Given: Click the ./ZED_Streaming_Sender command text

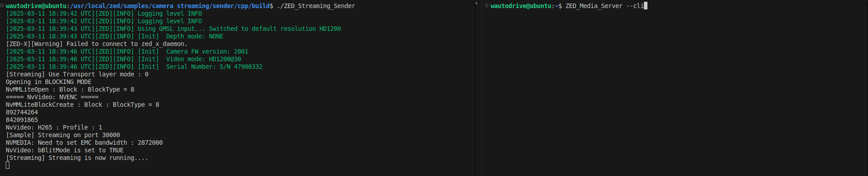Looking at the screenshot, I should click(x=316, y=6).
